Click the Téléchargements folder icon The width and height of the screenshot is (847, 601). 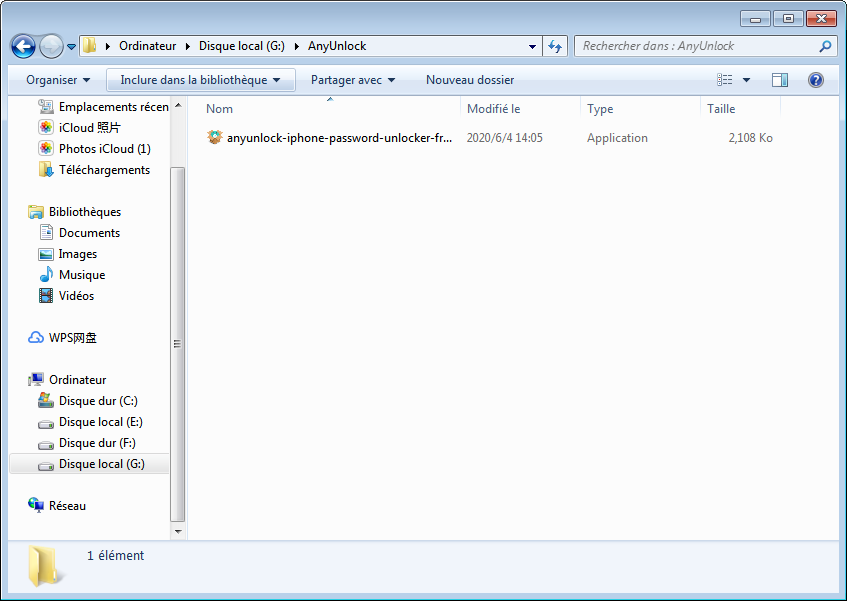point(46,170)
